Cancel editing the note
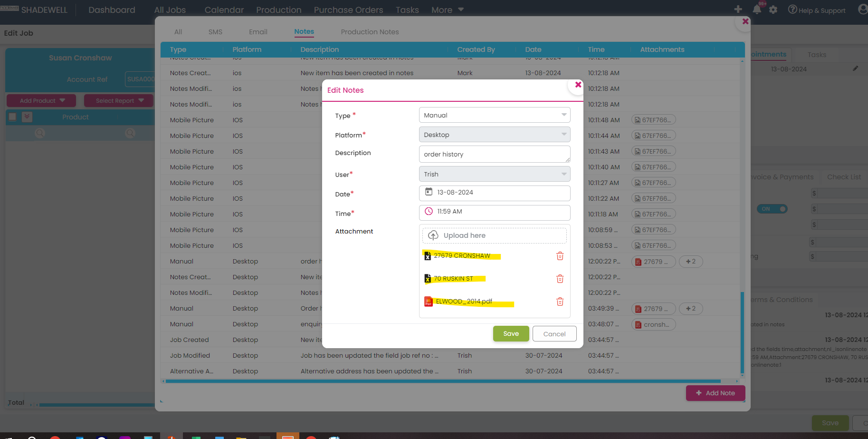Viewport: 868px width, 439px height. [x=554, y=334]
